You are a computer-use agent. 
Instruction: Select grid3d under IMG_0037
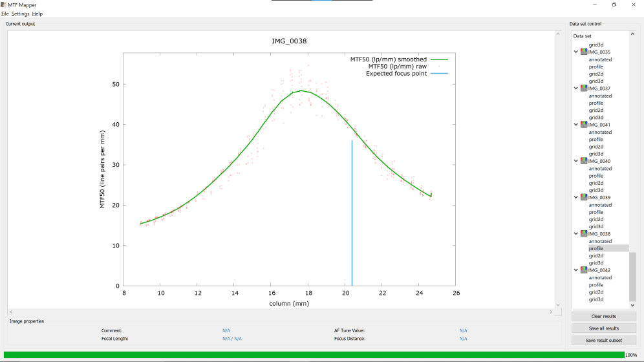[x=596, y=118]
